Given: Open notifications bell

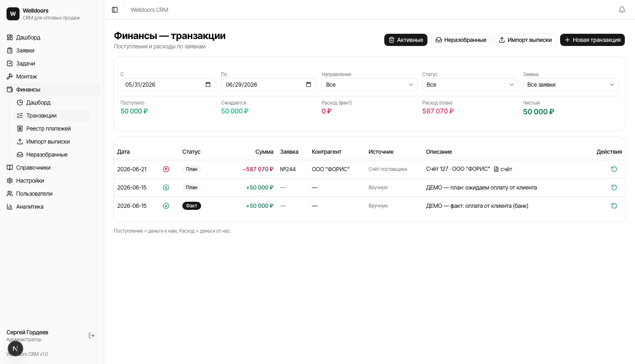Looking at the screenshot, I should tap(622, 10).
